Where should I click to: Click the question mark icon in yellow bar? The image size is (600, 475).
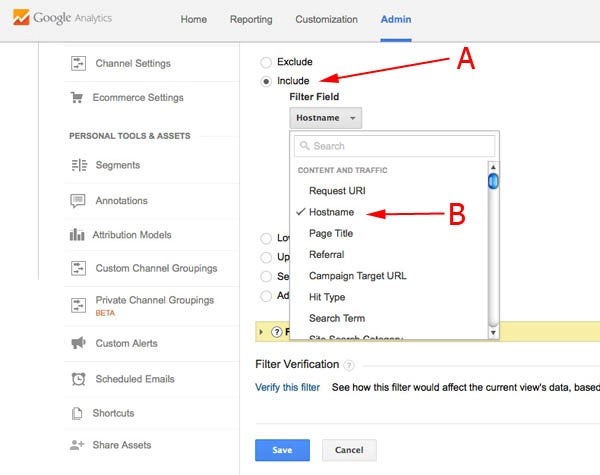point(276,332)
